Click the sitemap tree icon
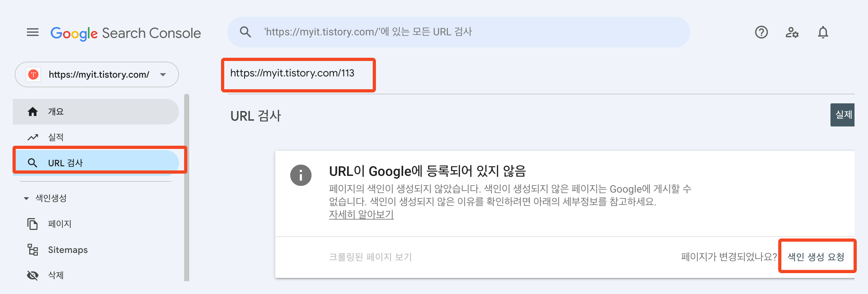 [33, 249]
